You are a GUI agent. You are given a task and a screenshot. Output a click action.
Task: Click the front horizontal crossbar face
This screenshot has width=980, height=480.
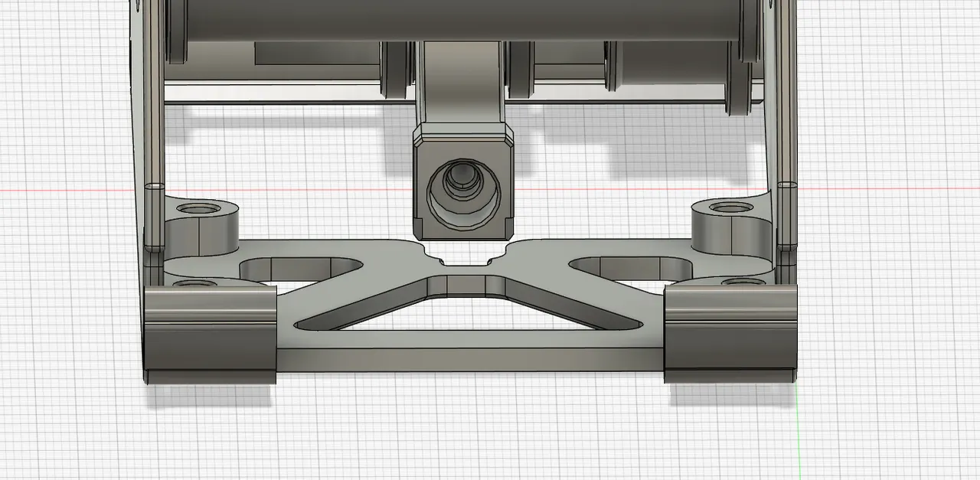(467, 360)
